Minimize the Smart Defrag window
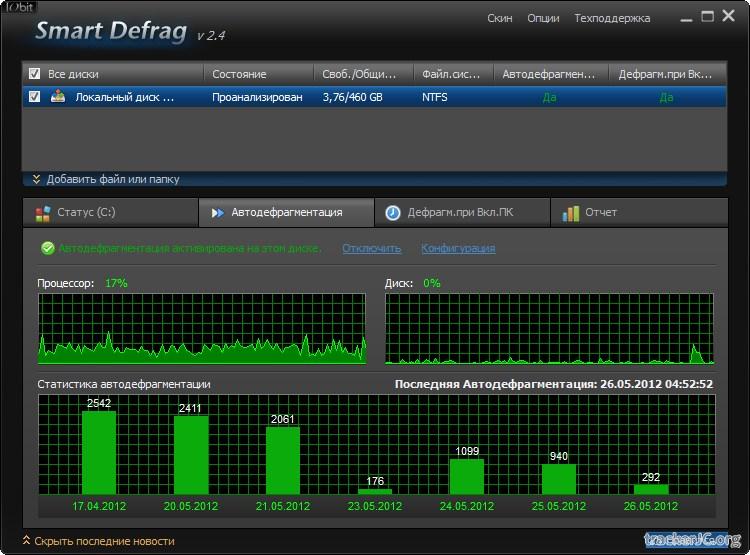Viewport: 750px width, 555px height. click(x=686, y=17)
